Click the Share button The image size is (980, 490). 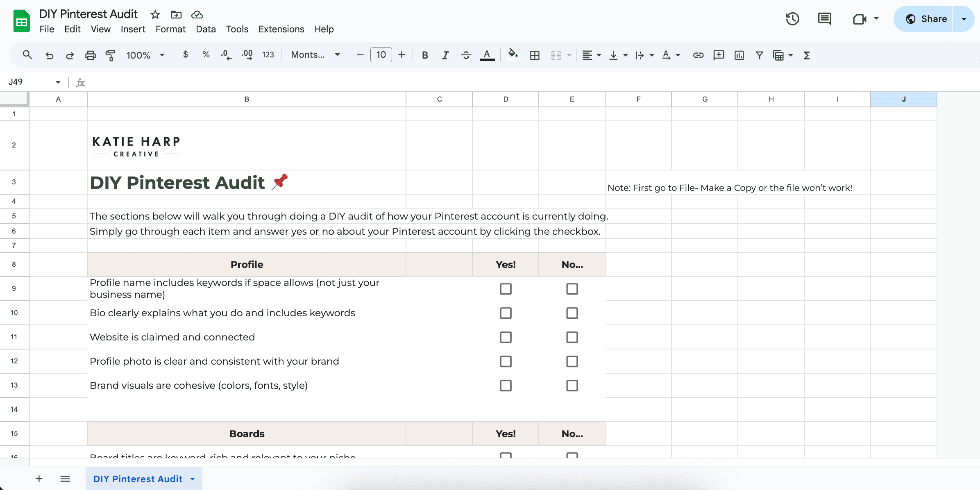[923, 19]
